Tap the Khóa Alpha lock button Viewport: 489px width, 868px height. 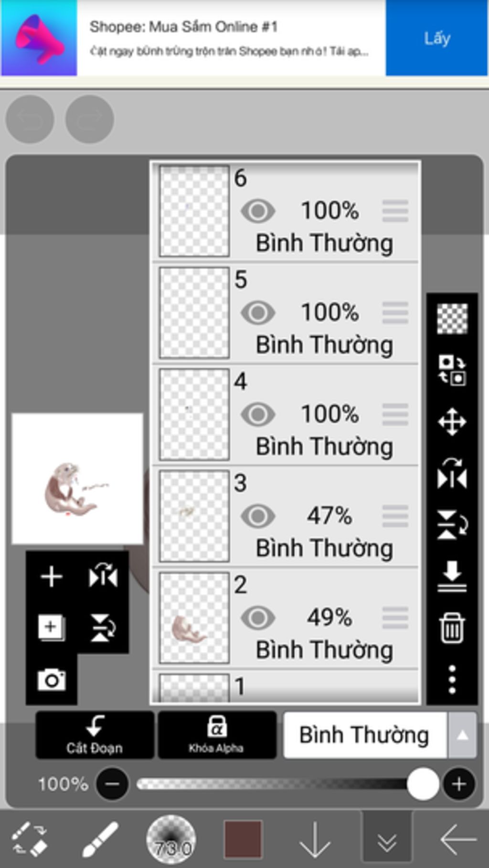click(217, 735)
